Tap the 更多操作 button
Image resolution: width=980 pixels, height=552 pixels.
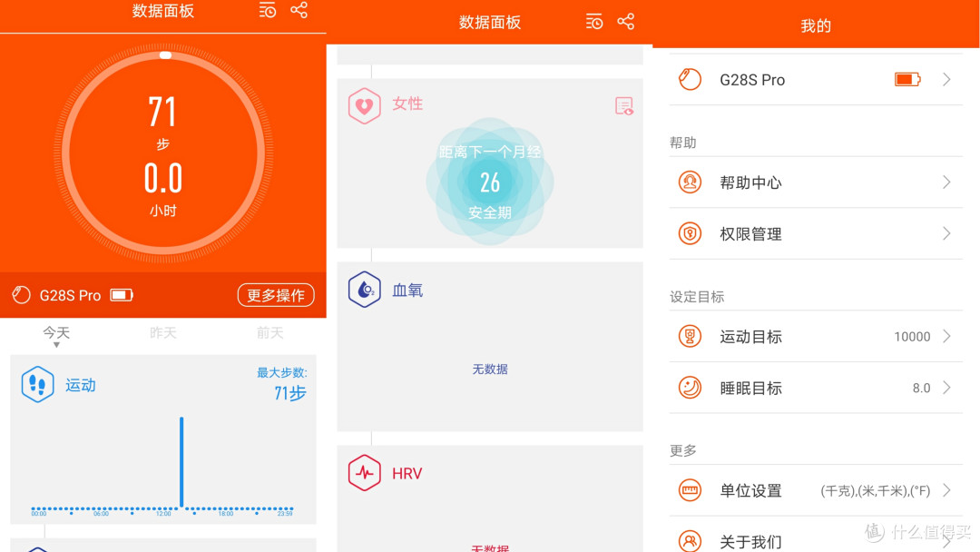(276, 295)
